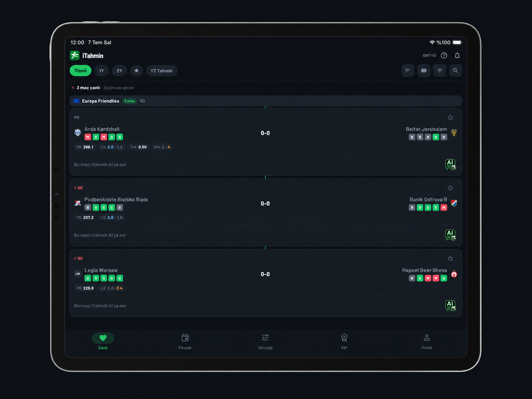The width and height of the screenshot is (532, 399).
Task: Click "Bu maçı iTahmin AI'ya sor" under Legia Warsaw
Action: [100, 306]
